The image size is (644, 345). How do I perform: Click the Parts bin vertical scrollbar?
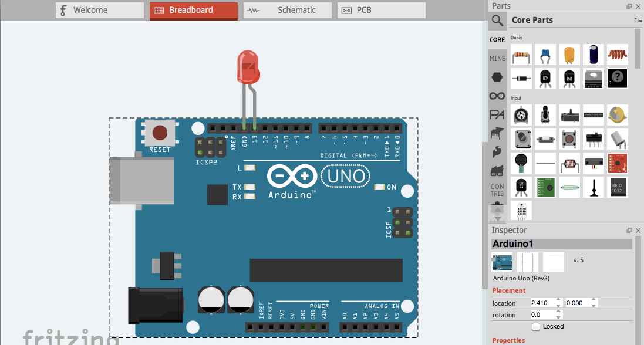(638, 49)
